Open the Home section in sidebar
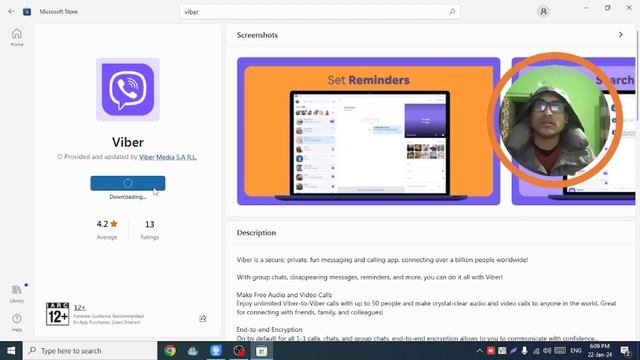The image size is (640, 360). click(17, 37)
